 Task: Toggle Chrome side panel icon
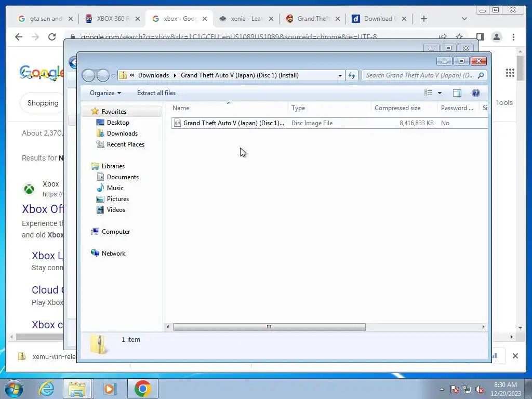tap(480, 37)
